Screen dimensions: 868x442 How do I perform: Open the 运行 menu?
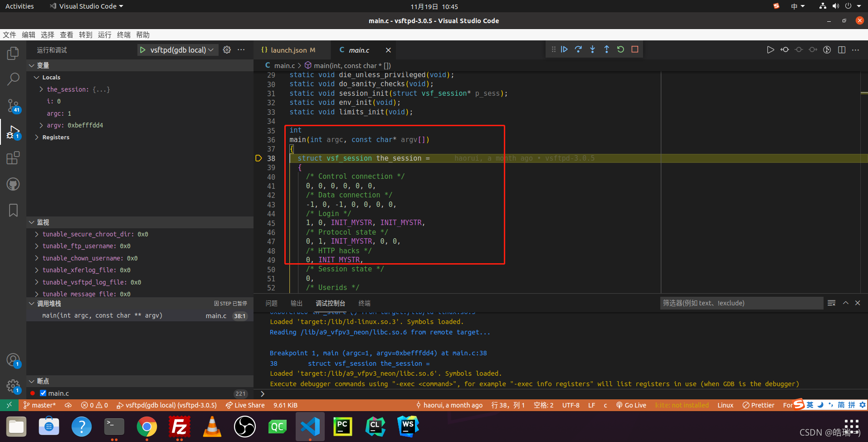(104, 35)
